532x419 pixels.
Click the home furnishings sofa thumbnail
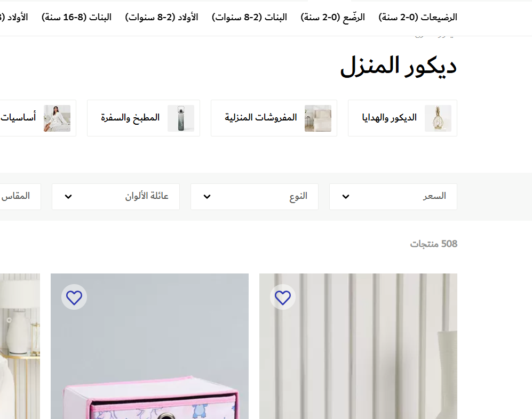pos(318,118)
